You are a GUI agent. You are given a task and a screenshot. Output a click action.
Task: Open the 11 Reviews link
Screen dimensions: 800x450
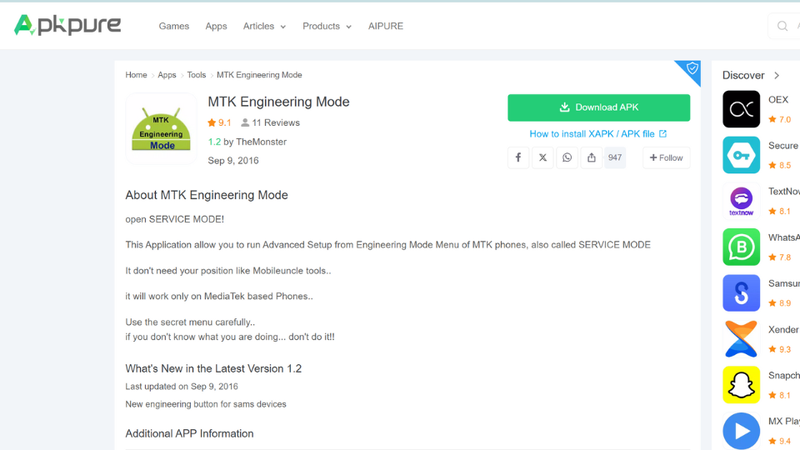[270, 122]
